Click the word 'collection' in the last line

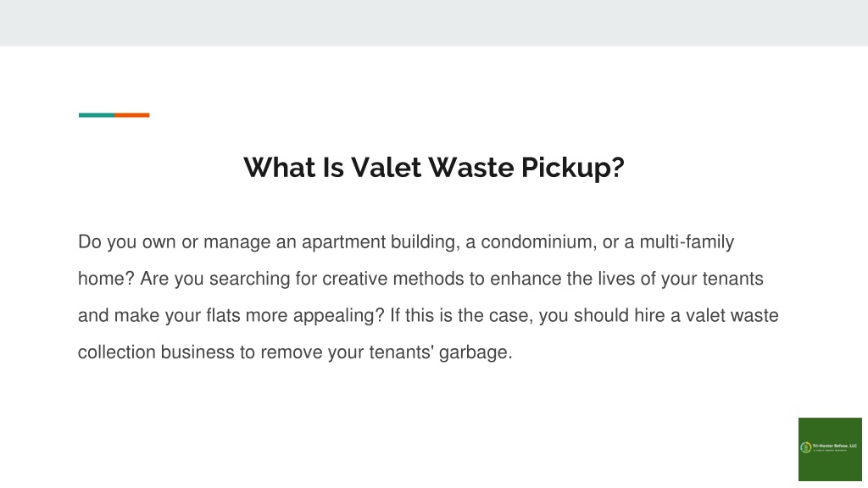(x=117, y=352)
